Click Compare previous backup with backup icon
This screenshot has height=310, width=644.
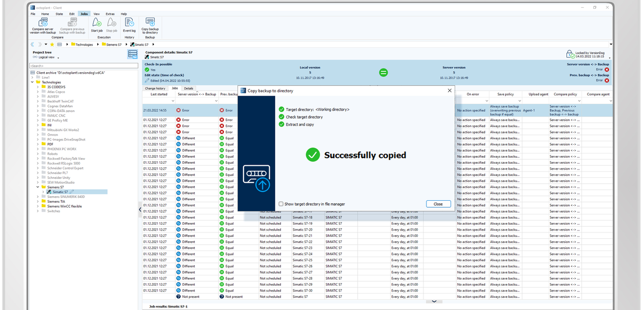click(72, 23)
